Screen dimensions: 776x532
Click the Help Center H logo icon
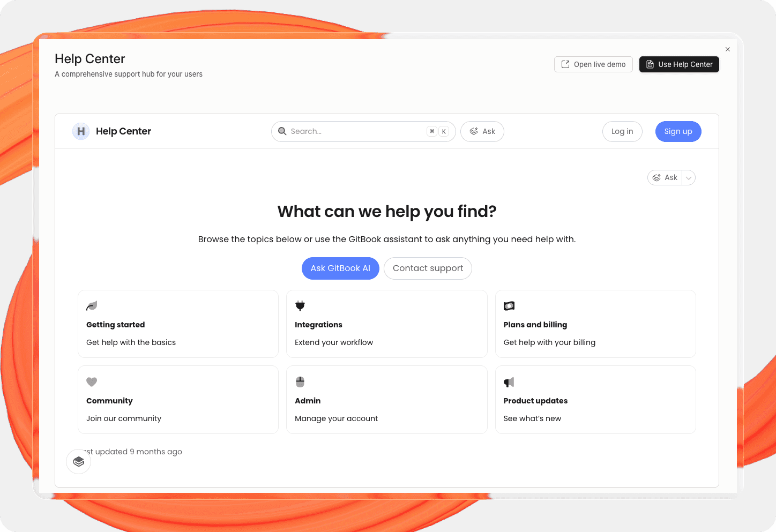point(81,131)
